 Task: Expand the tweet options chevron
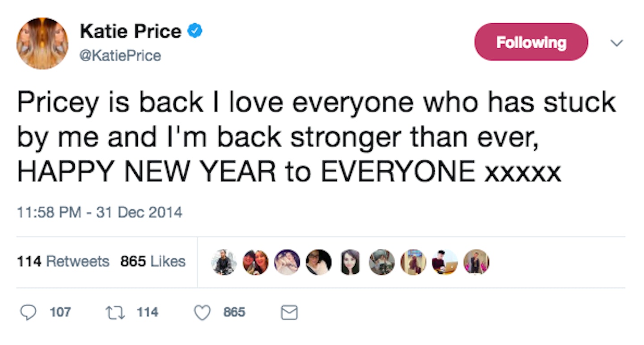[x=617, y=43]
